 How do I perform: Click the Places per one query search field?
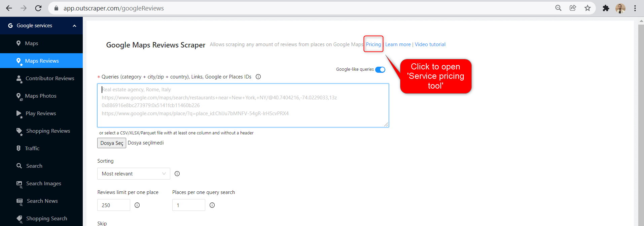(189, 205)
